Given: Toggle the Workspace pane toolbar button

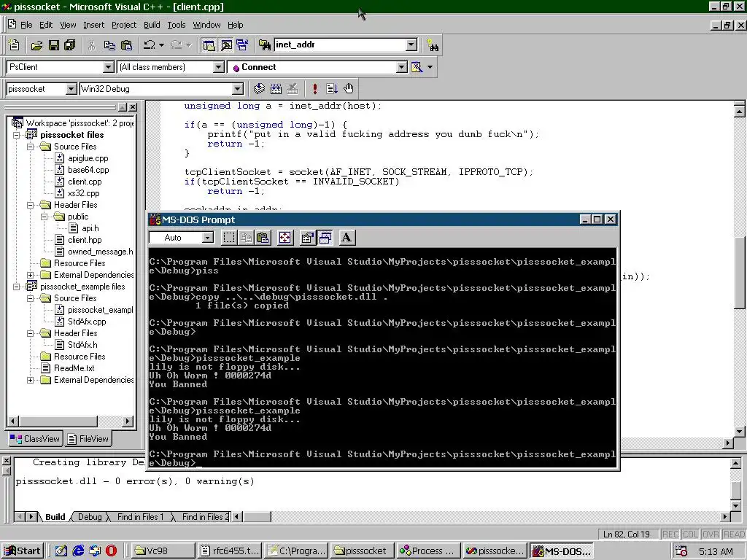Looking at the screenshot, I should [209, 45].
